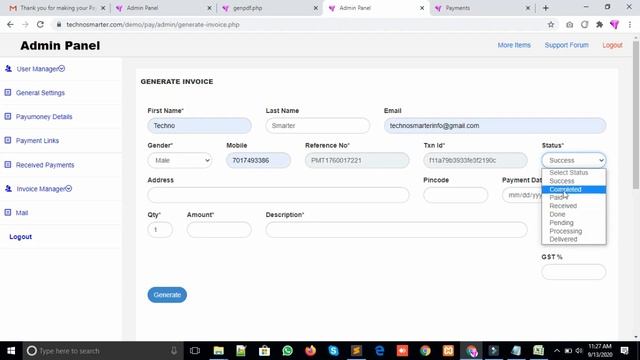Click the First Name field
Image resolution: width=640 pixels, height=360 pixels.
200,126
